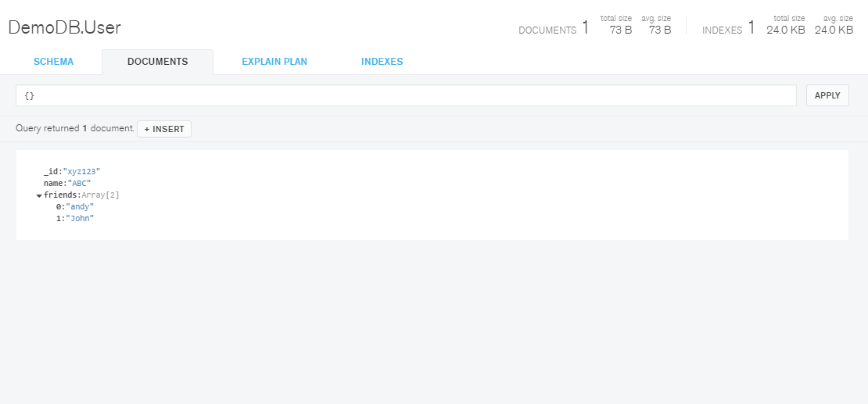Click the INDEXES count label in header
The height and width of the screenshot is (404, 868).
722,30
